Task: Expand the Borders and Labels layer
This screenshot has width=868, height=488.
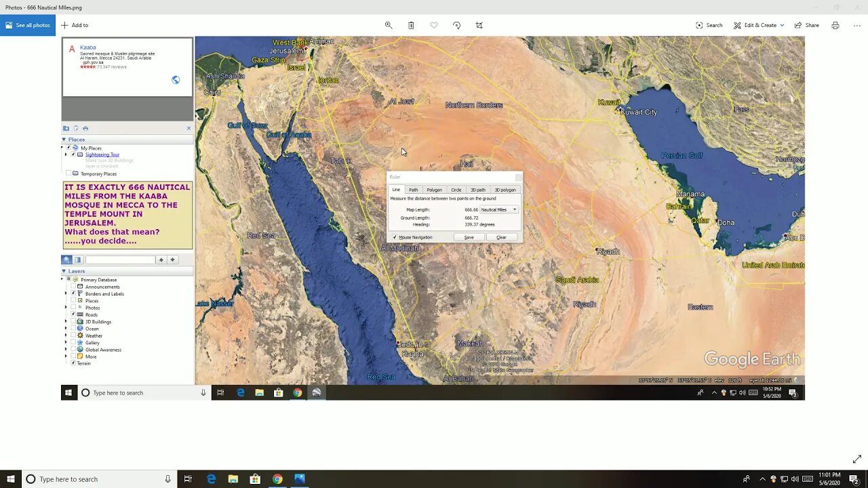Action: pyautogui.click(x=66, y=293)
